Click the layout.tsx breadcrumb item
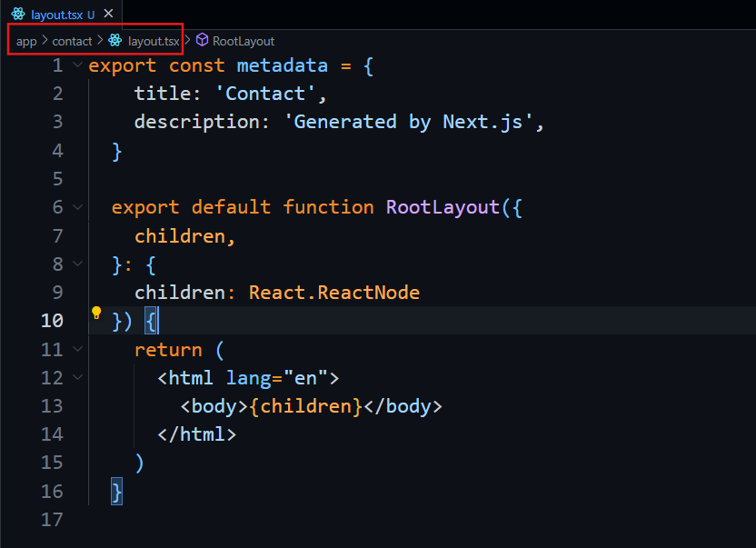The height and width of the screenshot is (548, 756). [x=153, y=41]
